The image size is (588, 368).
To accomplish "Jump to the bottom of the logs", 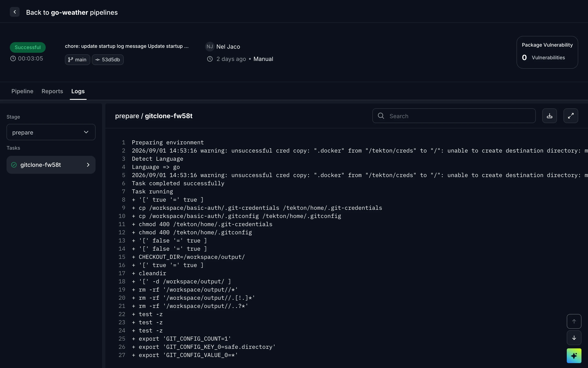I will [x=574, y=338].
